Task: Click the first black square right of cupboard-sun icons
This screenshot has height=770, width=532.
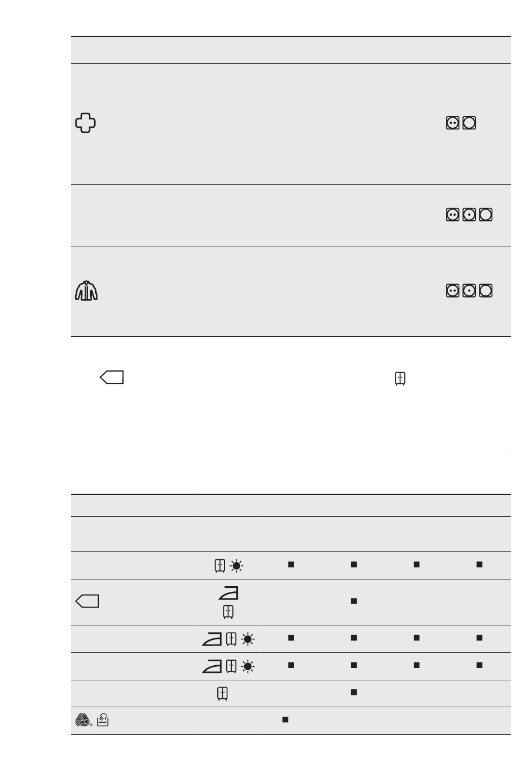Action: 291,565
